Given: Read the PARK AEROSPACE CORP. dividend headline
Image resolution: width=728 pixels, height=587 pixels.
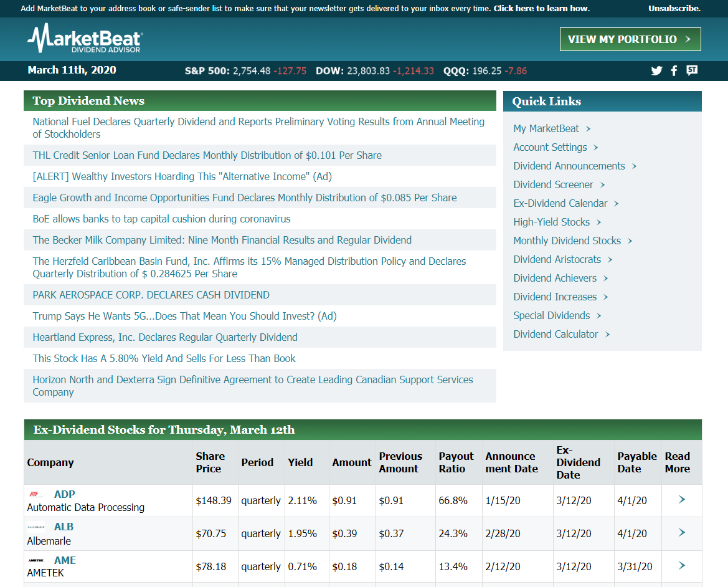Looking at the screenshot, I should [x=151, y=295].
